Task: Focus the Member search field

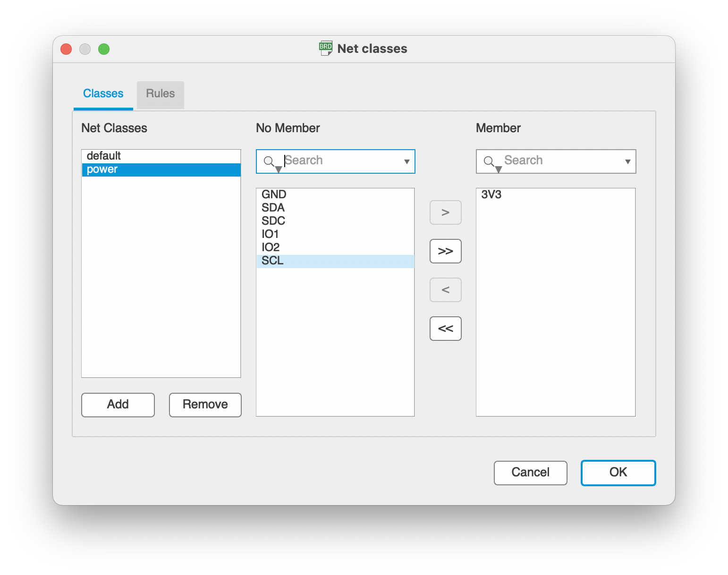Action: (556, 161)
